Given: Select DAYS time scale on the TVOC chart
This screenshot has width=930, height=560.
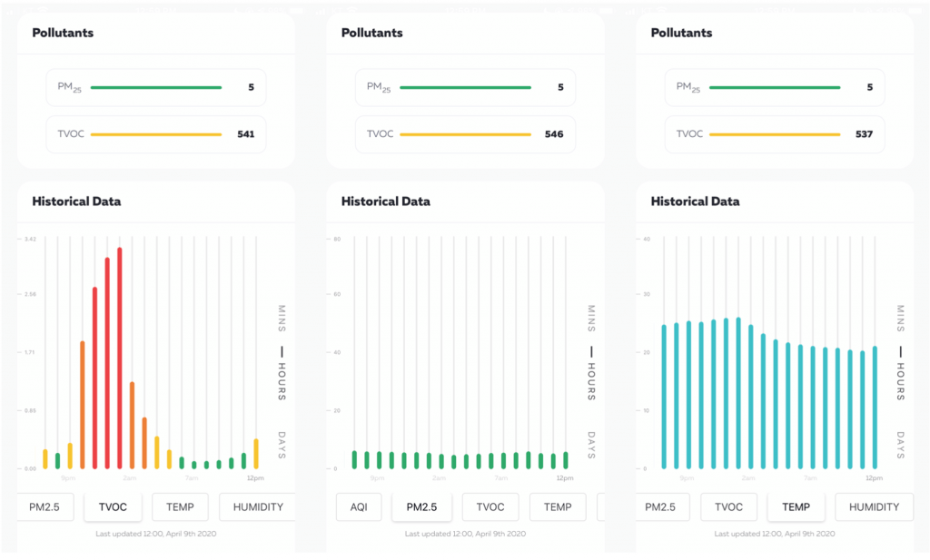Looking at the screenshot, I should pyautogui.click(x=282, y=445).
